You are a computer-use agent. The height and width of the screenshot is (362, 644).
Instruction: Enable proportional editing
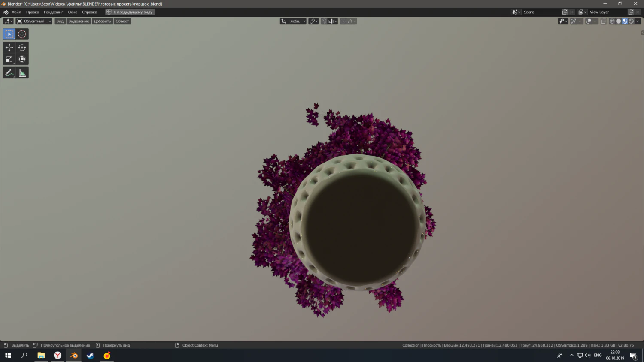pyautogui.click(x=343, y=21)
